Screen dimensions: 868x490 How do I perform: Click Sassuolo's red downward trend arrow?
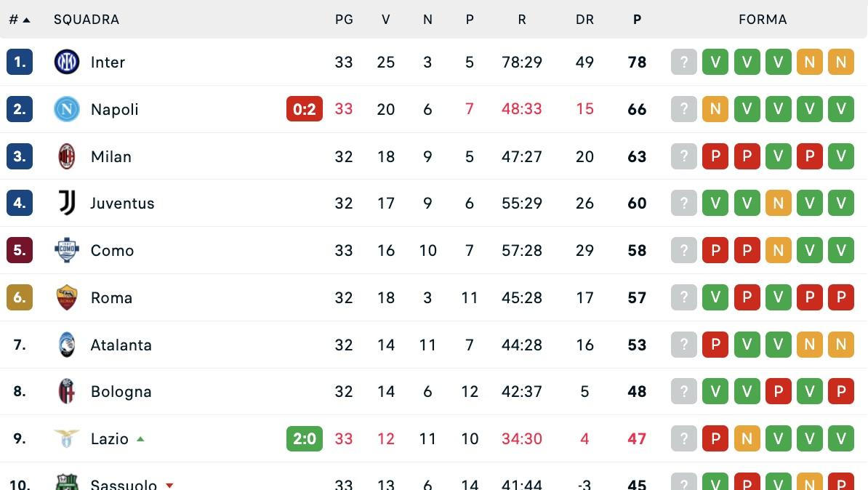pos(169,483)
